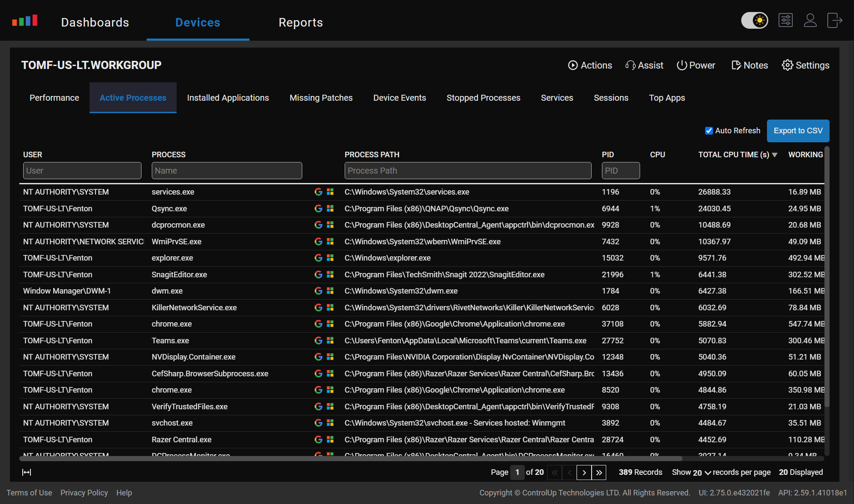Export process list to CSV
The height and width of the screenshot is (504, 854).
798,131
